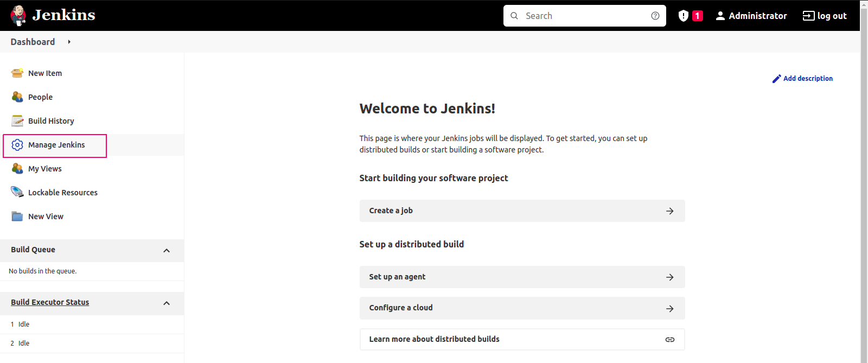Open Lockable Resources

click(63, 193)
